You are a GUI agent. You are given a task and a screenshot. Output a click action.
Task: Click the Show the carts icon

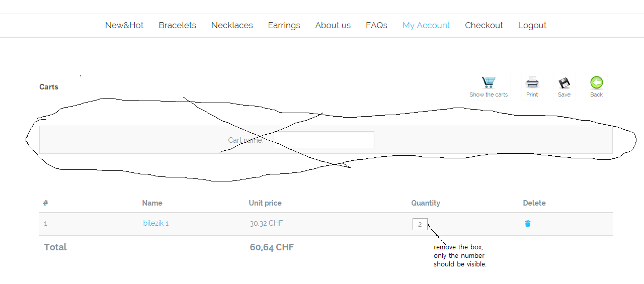pos(489,83)
